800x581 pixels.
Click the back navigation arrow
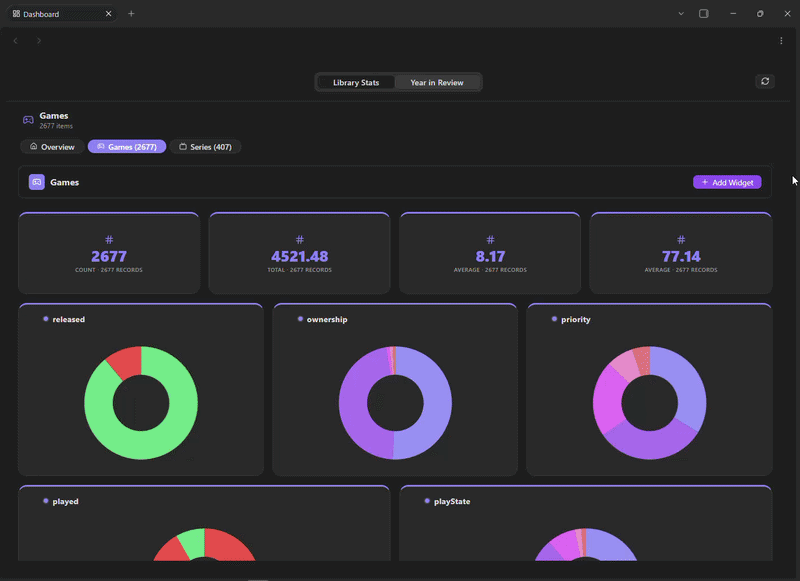16,41
